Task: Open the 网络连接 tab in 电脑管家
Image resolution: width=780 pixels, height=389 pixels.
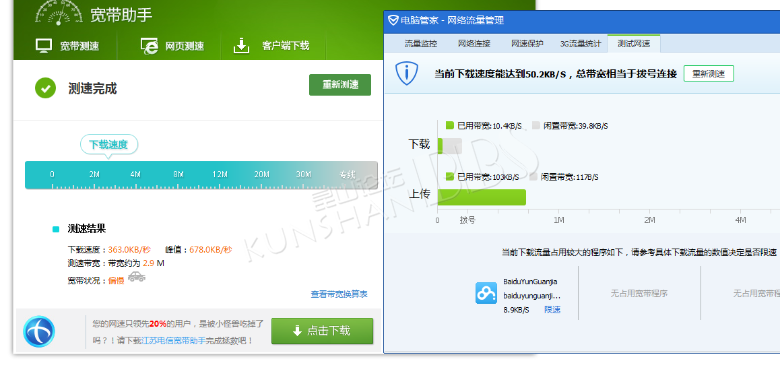Action: 474,43
